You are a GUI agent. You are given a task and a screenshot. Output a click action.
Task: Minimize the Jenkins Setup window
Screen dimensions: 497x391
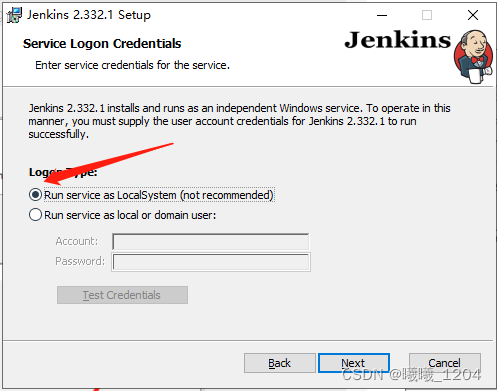tap(382, 15)
